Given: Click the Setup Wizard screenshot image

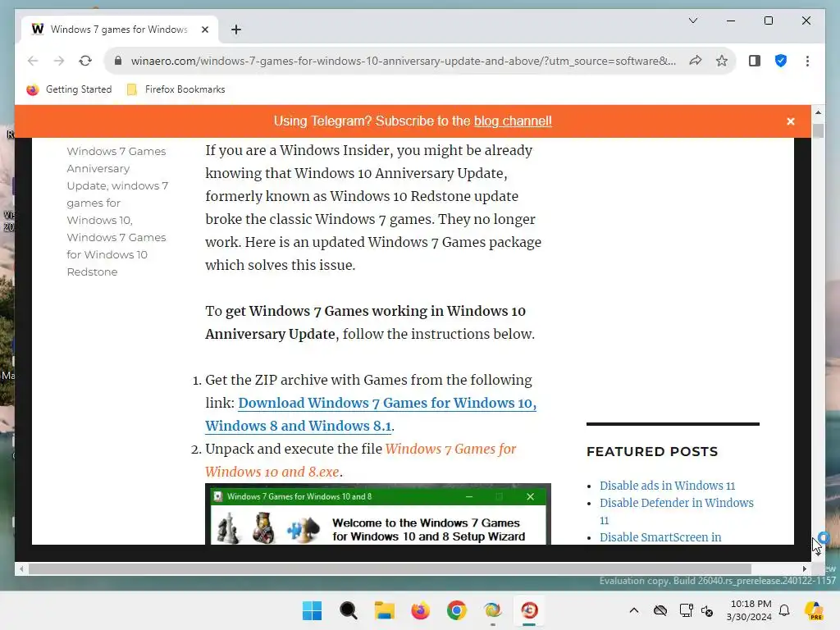Looking at the screenshot, I should coord(377,514).
